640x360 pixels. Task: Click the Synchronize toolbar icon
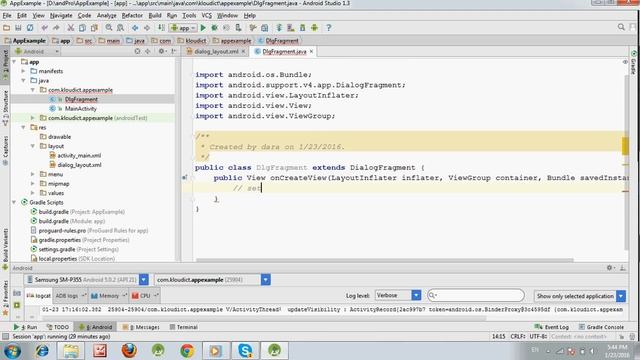click(x=30, y=28)
